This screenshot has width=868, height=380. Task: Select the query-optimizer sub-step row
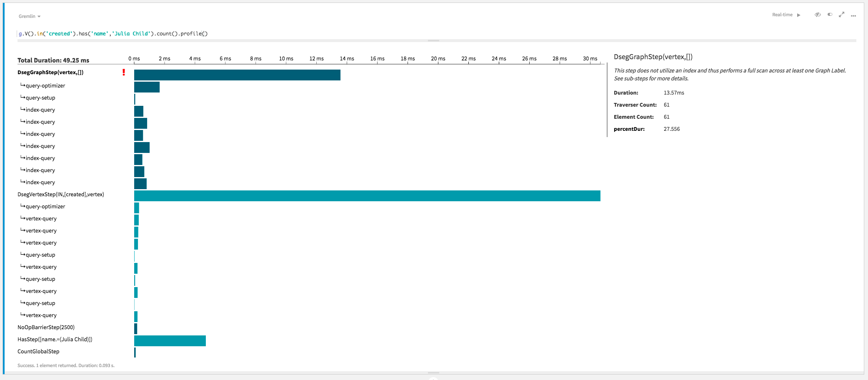45,85
